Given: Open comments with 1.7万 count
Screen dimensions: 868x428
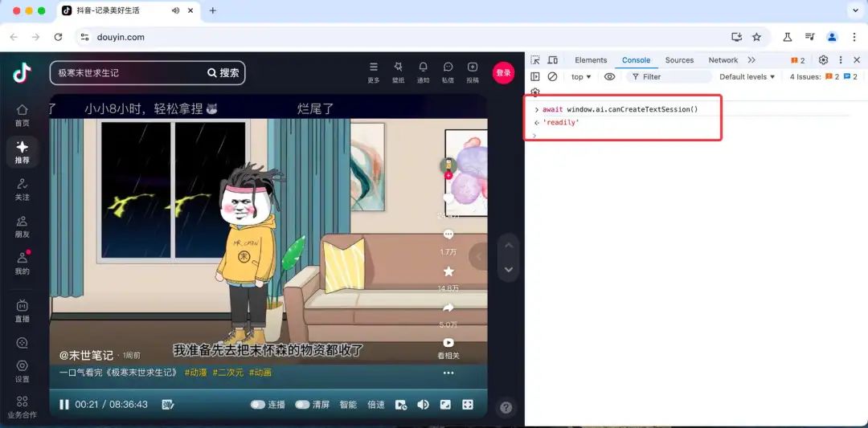Looking at the screenshot, I should coord(448,234).
